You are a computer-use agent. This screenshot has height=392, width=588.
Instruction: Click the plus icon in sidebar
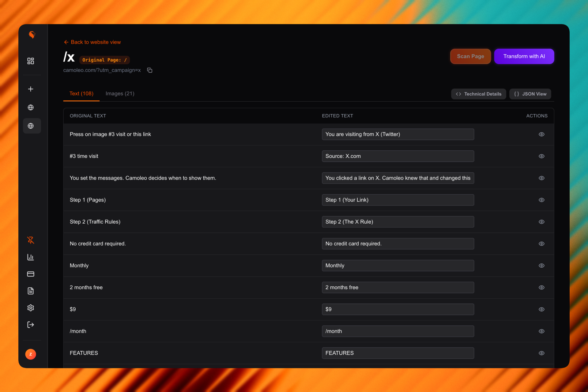pyautogui.click(x=31, y=89)
